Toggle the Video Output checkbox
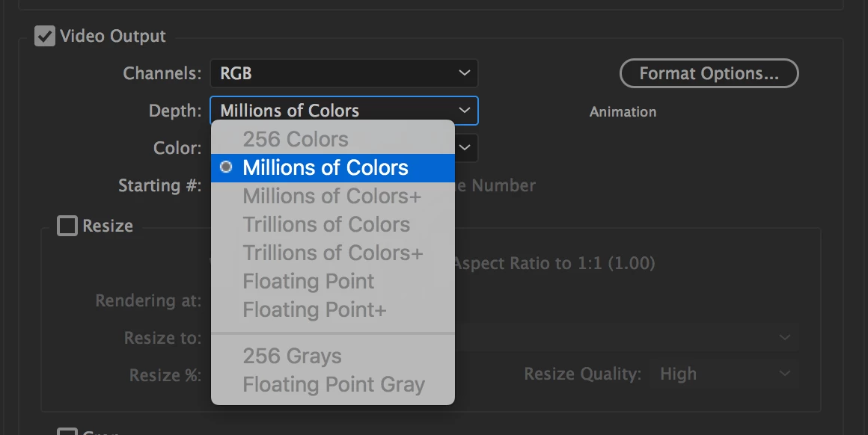 point(45,36)
